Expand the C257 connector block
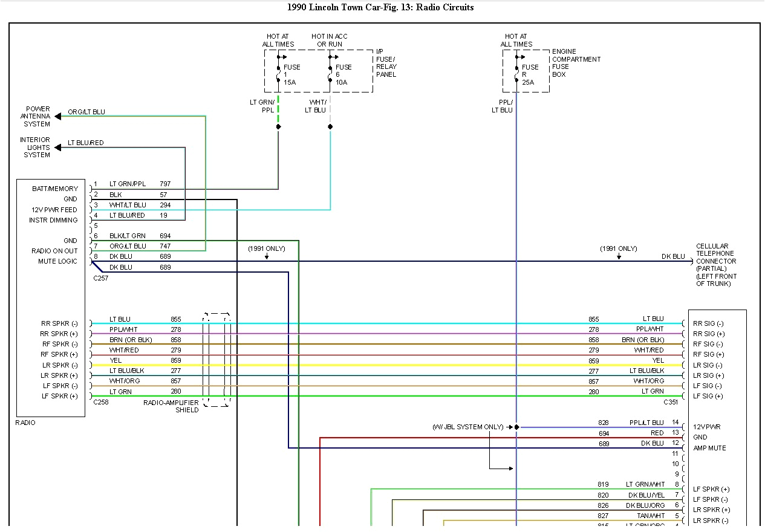This screenshot has height=532, width=765. click(101, 278)
